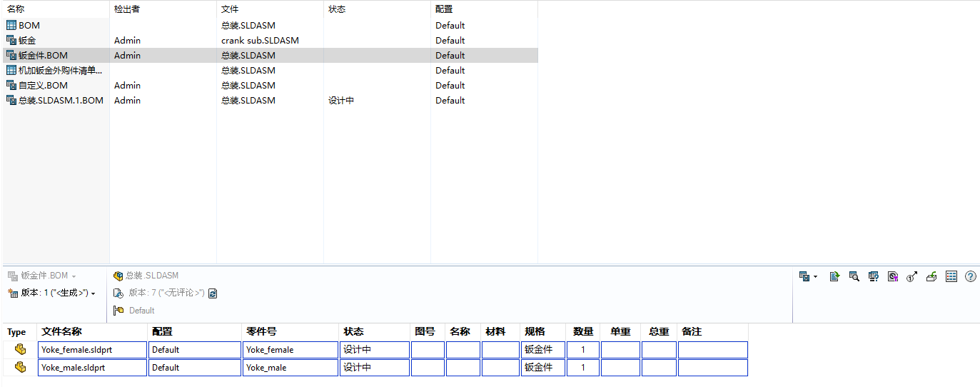Click the BOM table question-mark icon
This screenshot has width=980, height=387.
[x=873, y=276]
